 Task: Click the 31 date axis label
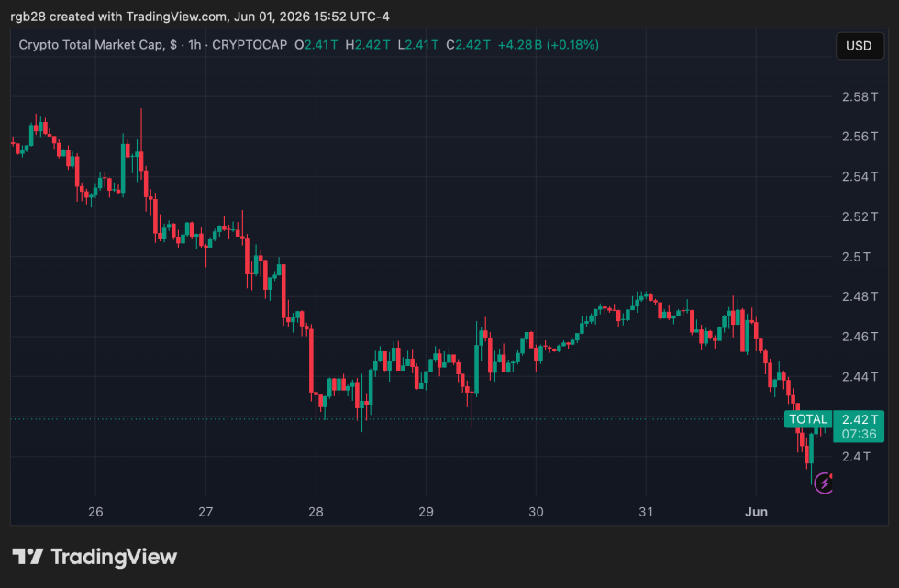coord(646,512)
